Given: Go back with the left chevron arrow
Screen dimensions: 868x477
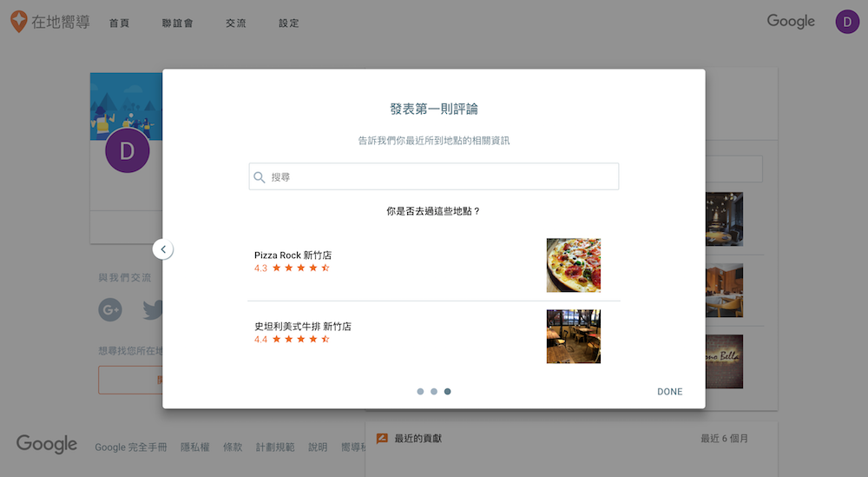Looking at the screenshot, I should pyautogui.click(x=163, y=249).
